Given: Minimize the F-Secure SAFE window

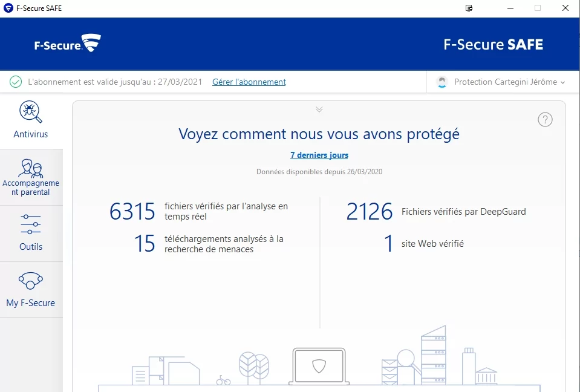Looking at the screenshot, I should click(510, 8).
